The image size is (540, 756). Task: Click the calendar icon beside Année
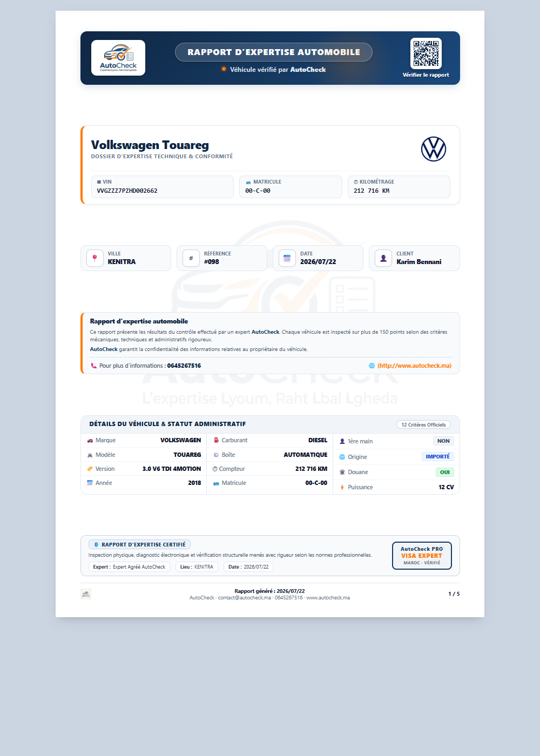(x=90, y=483)
